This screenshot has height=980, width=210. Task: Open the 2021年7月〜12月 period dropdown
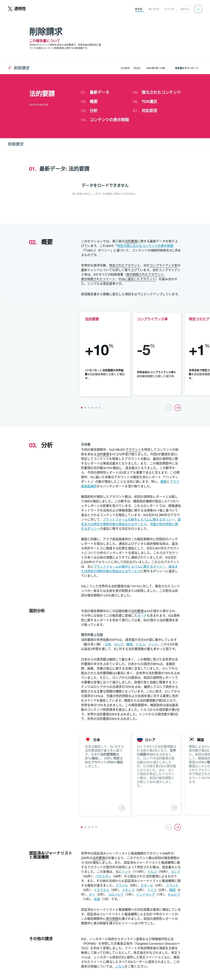(157, 68)
